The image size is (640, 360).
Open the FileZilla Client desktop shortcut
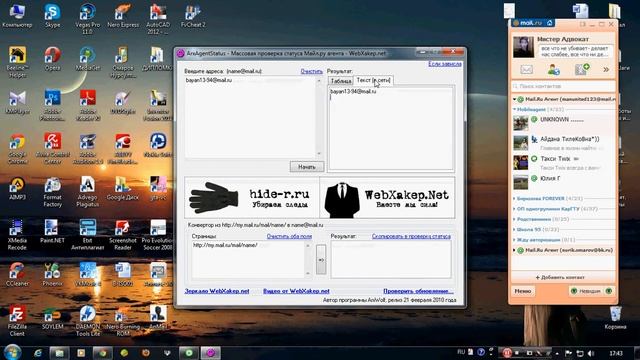(17, 321)
